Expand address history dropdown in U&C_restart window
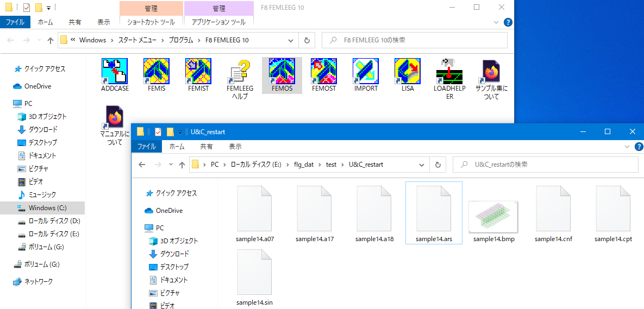Viewport: 644px width, 309px height. pyautogui.click(x=422, y=165)
